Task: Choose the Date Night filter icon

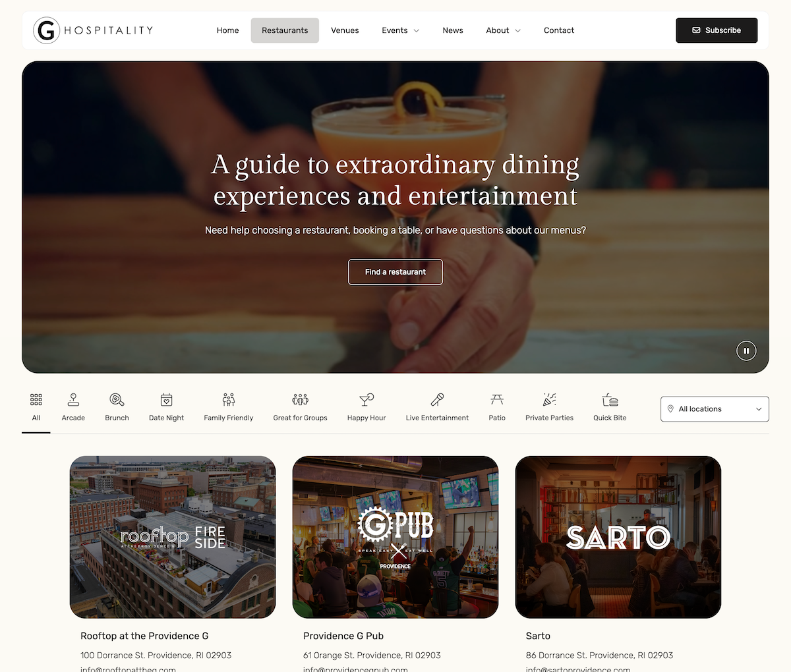Action: click(x=167, y=400)
